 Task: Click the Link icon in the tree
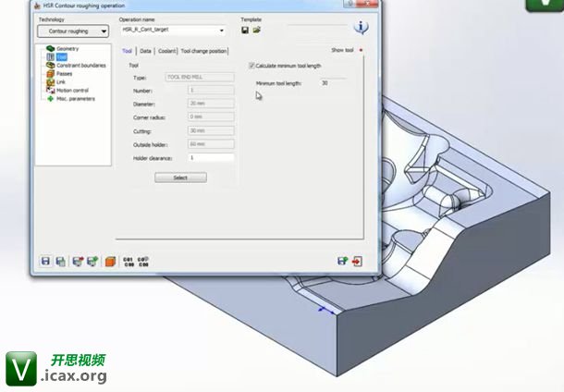click(x=50, y=82)
